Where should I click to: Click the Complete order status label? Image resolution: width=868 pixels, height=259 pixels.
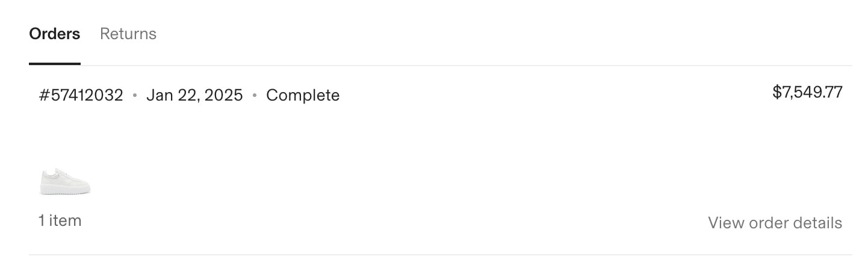303,95
